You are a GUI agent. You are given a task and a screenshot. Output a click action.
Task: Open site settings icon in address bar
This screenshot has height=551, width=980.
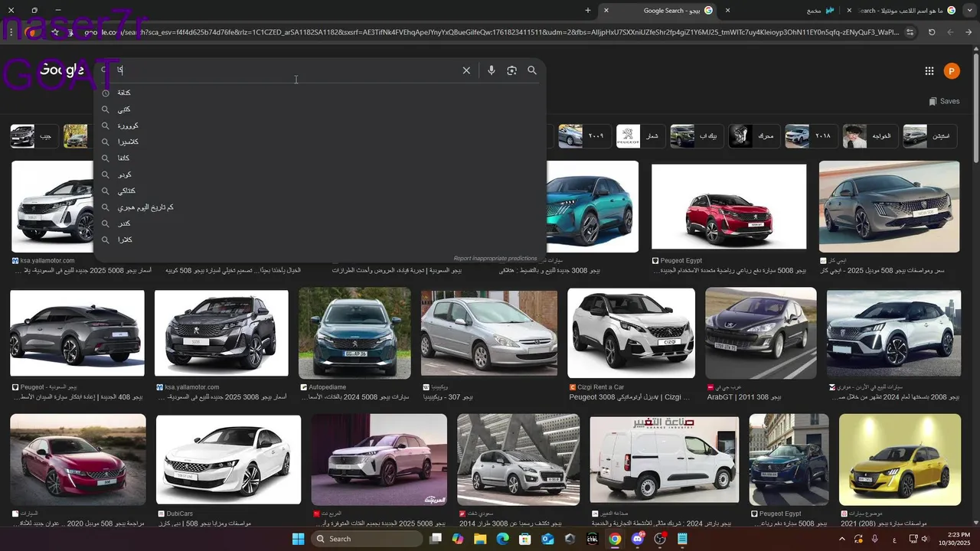[910, 32]
